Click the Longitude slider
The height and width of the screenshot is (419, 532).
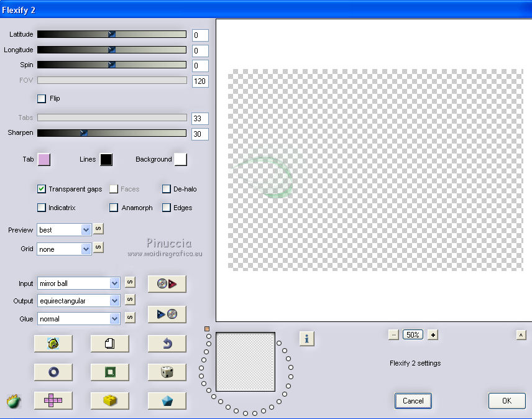click(112, 50)
